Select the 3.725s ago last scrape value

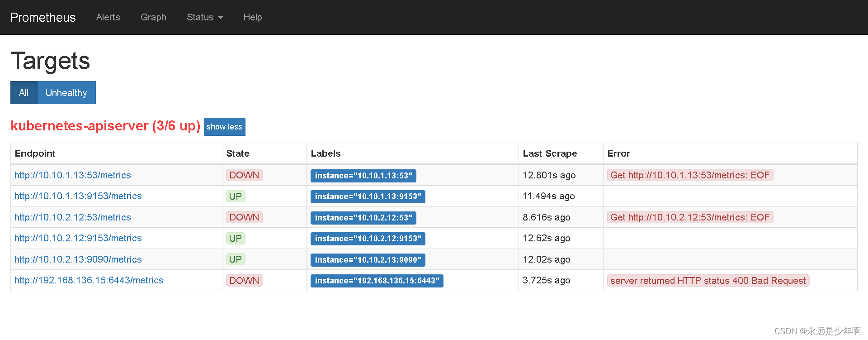coord(547,280)
